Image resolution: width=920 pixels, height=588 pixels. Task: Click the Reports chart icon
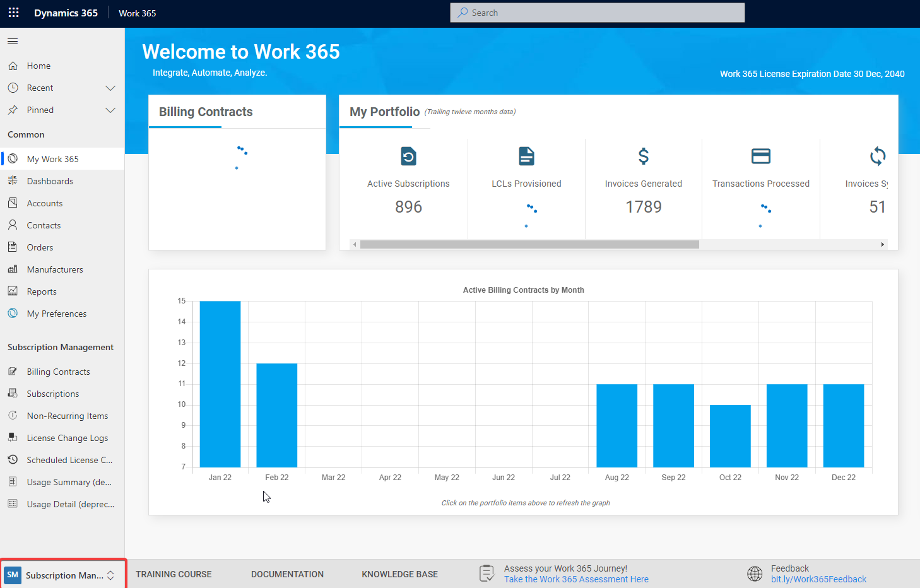(x=13, y=291)
